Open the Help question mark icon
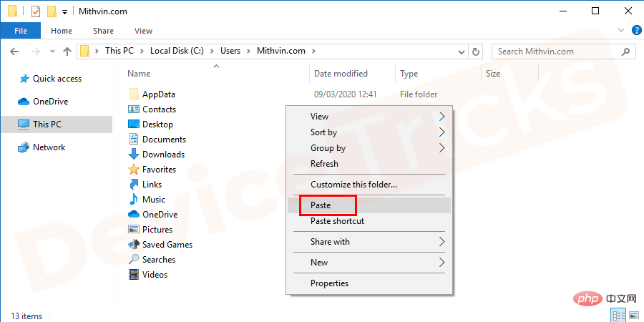Image resolution: width=644 pixels, height=322 pixels. [634, 30]
